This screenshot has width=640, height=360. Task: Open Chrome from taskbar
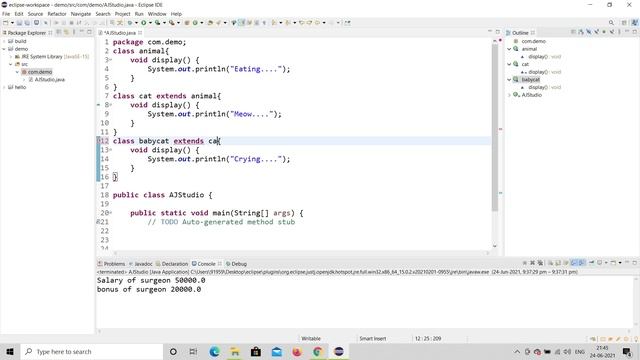tap(318, 351)
